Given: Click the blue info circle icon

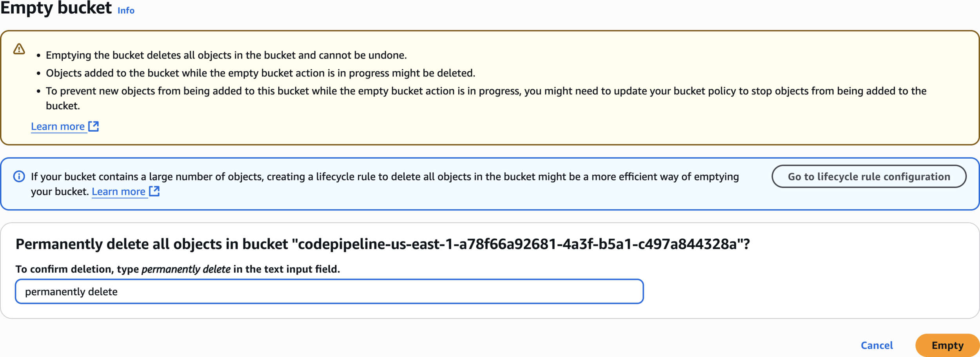Looking at the screenshot, I should coord(19,176).
